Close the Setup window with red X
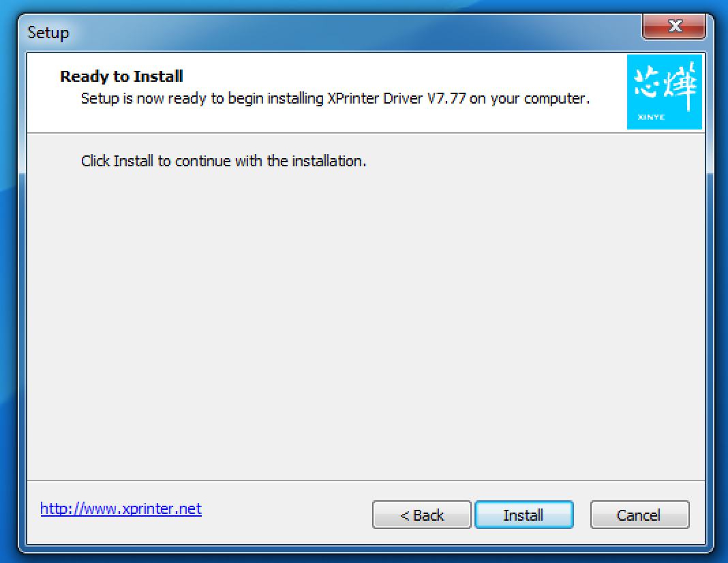Screen dimensions: 728x563 674,26
